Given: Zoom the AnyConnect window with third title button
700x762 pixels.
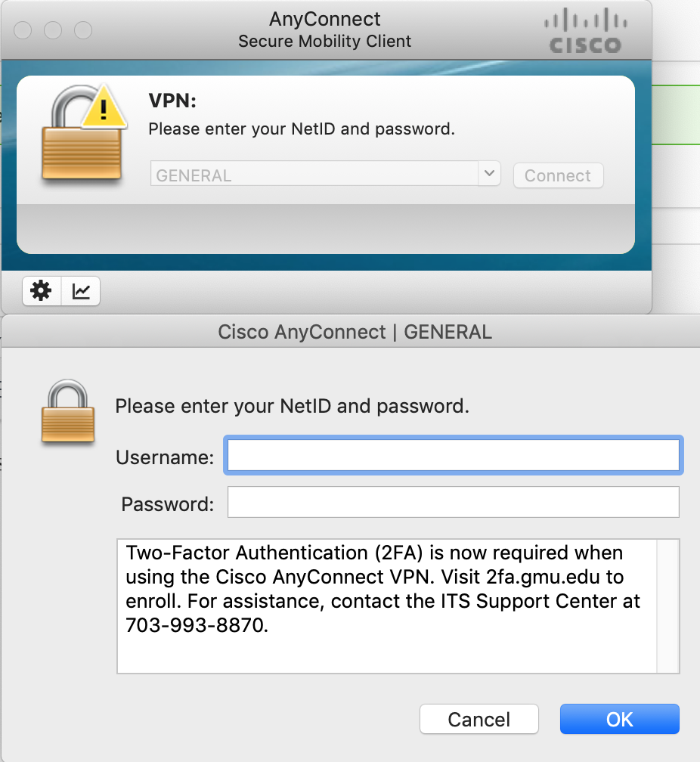Looking at the screenshot, I should pyautogui.click(x=82, y=30).
